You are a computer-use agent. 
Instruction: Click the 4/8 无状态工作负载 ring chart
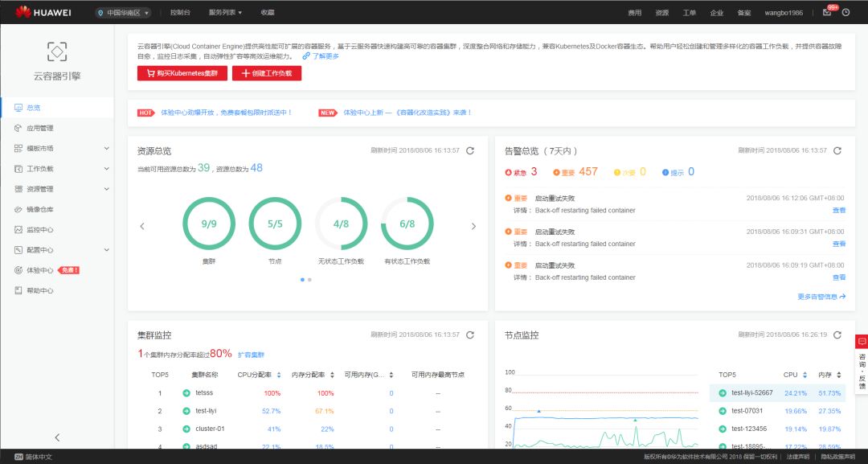(341, 224)
